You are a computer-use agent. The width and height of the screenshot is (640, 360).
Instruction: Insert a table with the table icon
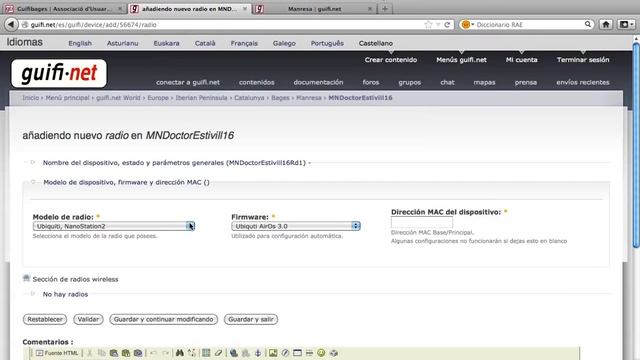pos(297,353)
